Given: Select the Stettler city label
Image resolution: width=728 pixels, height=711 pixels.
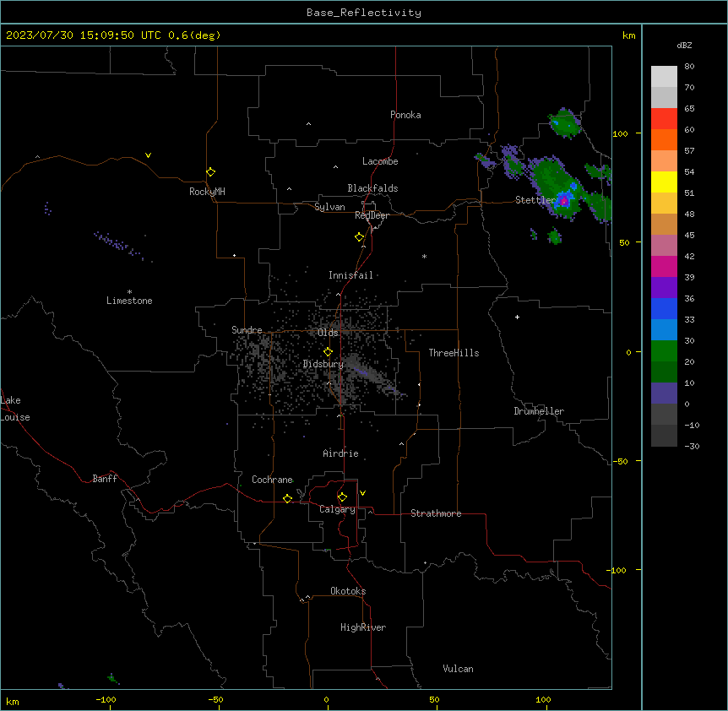Looking at the screenshot, I should [535, 200].
